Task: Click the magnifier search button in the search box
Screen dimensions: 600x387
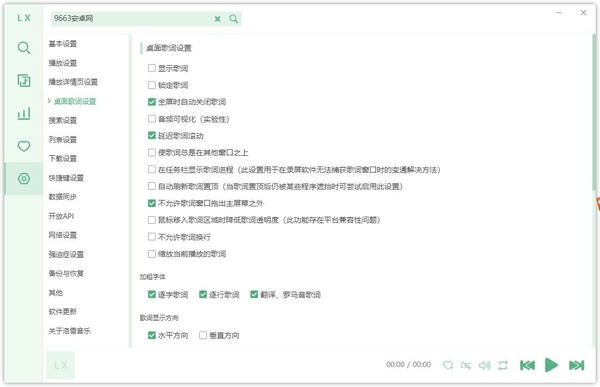Action: click(x=233, y=19)
